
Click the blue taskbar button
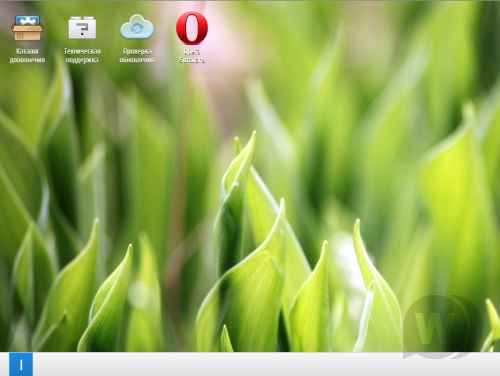point(21,364)
